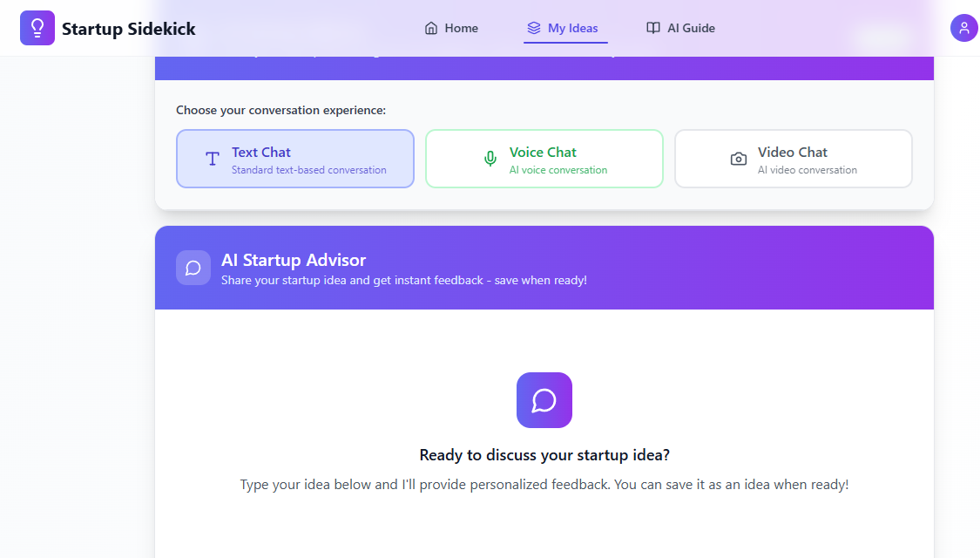This screenshot has width=980, height=558.
Task: Click "Ready to discuss your startup idea?" heading
Action: [544, 454]
